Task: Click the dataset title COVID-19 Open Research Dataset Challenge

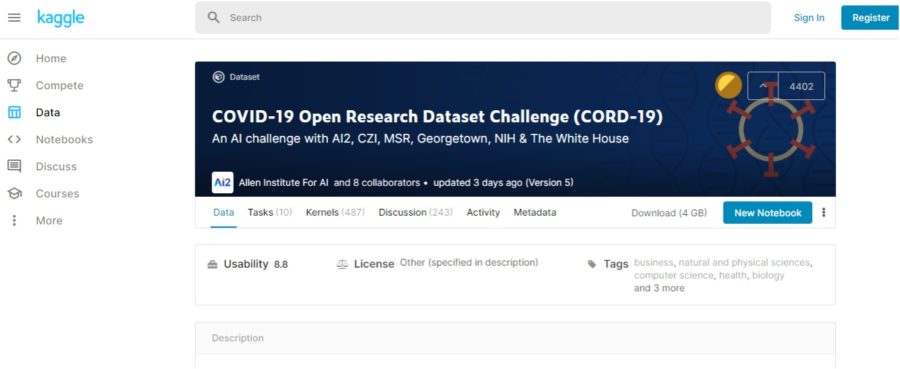Action: (437, 116)
